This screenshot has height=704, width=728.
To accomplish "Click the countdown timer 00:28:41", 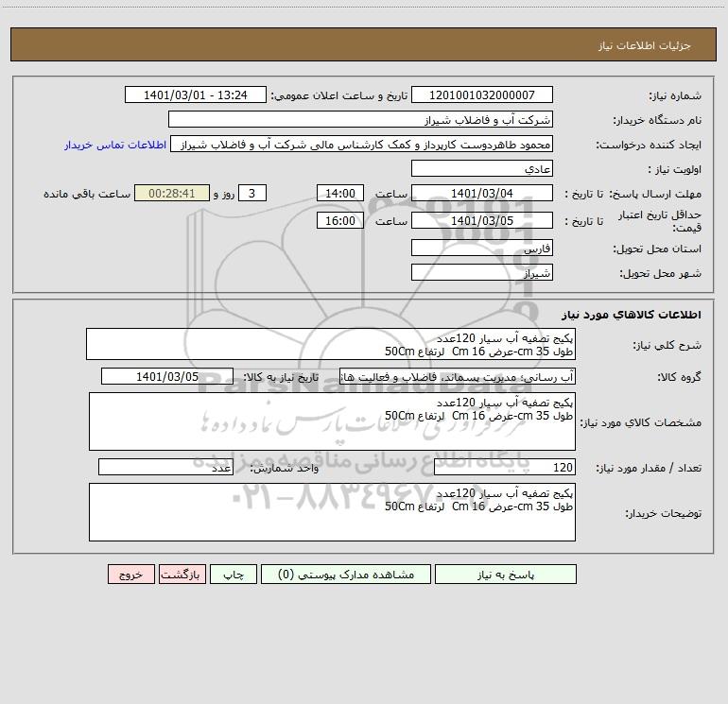I will [x=172, y=193].
